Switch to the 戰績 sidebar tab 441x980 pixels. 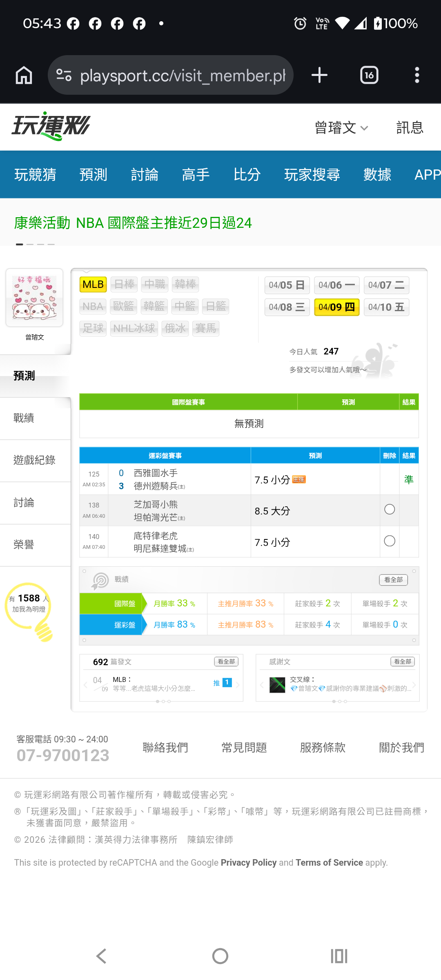[24, 418]
